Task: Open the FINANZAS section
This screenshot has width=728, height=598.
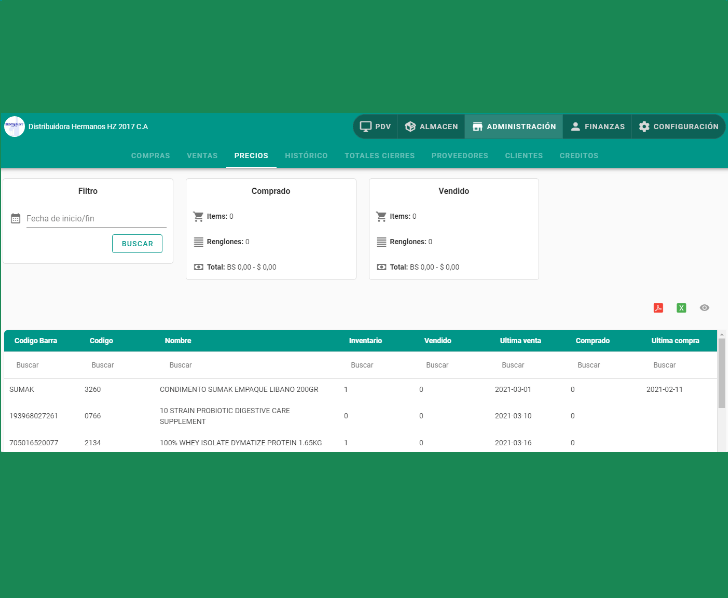Action: 596,127
